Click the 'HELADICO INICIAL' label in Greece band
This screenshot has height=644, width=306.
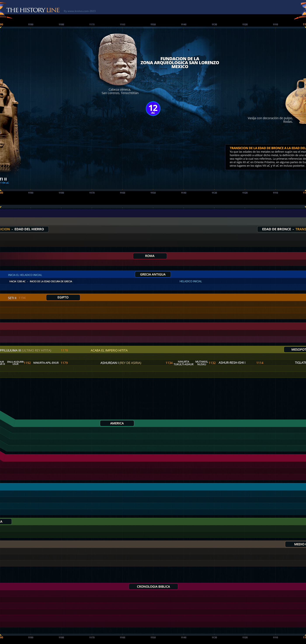191,281
